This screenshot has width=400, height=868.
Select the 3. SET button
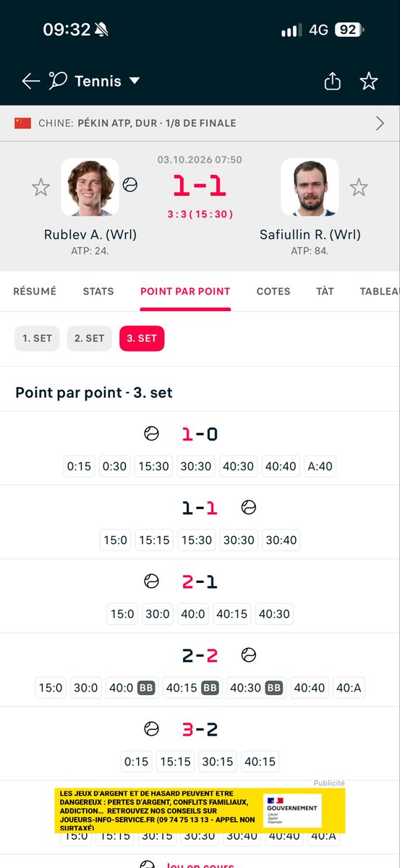[142, 338]
